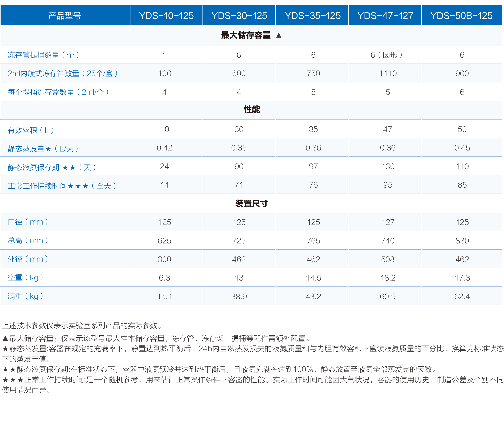
Task: Click the 900 tube count value
Action: [462, 73]
